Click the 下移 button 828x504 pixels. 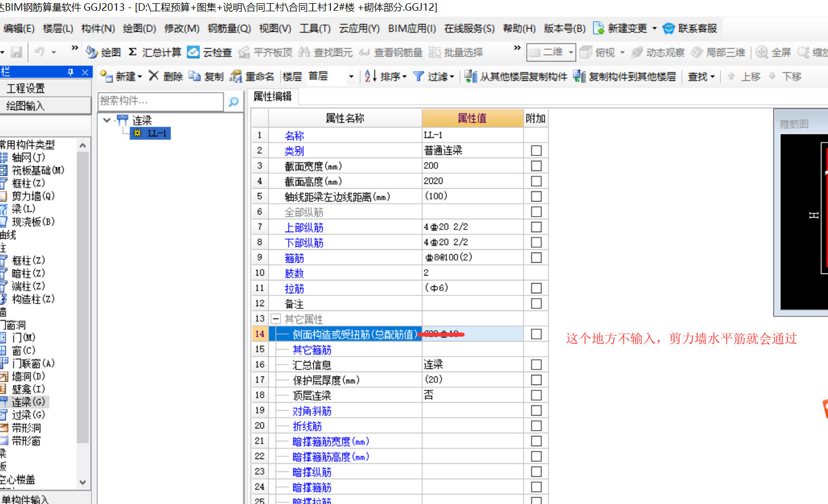tap(785, 77)
